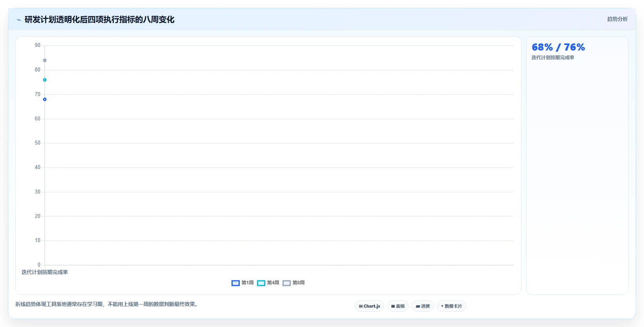Click the trend icon before the title
The image size is (644, 327).
pos(19,20)
